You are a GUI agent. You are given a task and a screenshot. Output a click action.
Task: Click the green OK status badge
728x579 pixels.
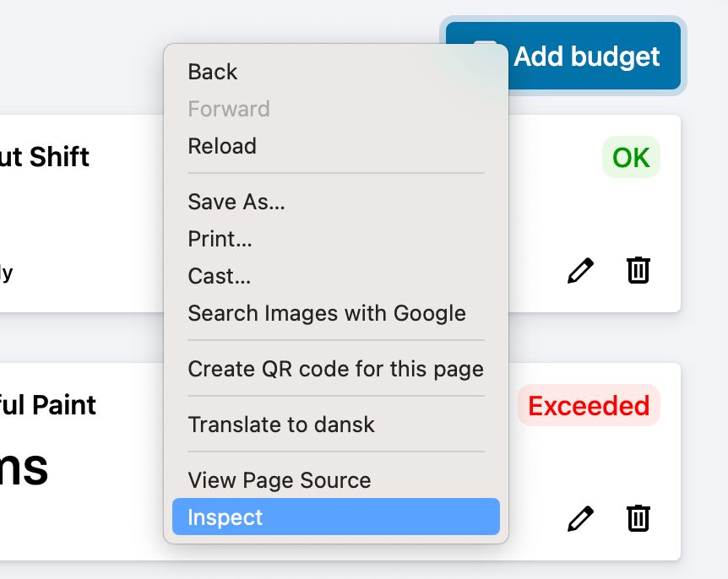[x=631, y=157]
